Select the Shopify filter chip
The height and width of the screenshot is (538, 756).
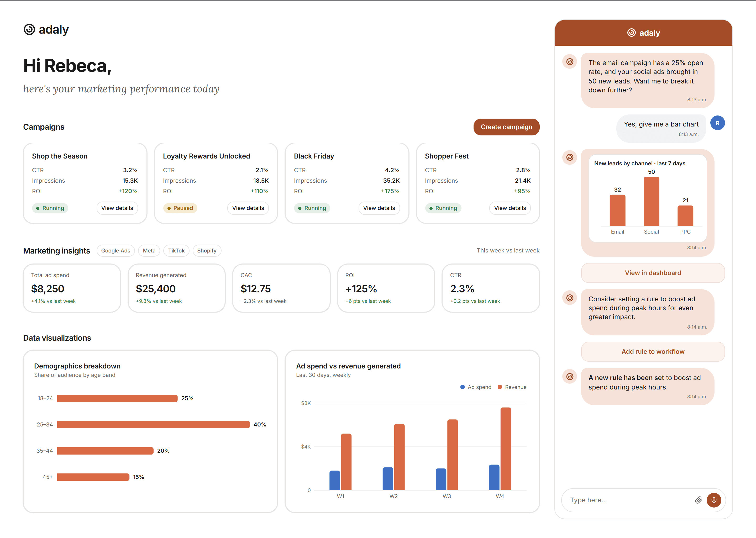(x=207, y=250)
